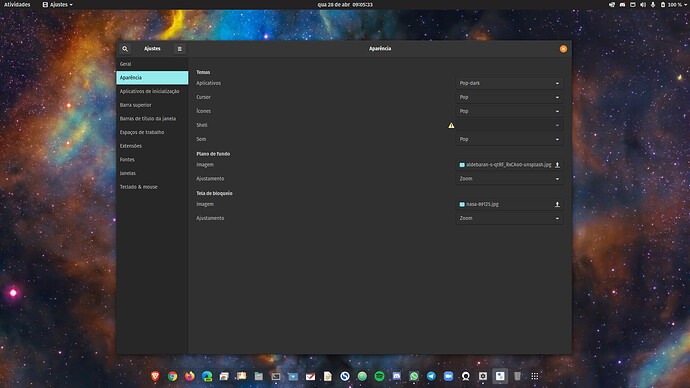Screen dimensions: 690x388
Task: Open the webcam app dock icon
Action: pyautogui.click(x=466, y=376)
